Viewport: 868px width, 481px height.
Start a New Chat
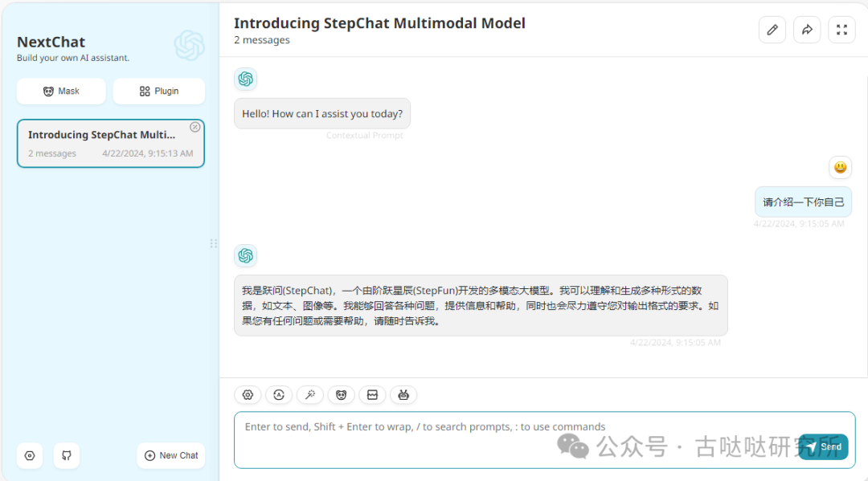point(171,455)
